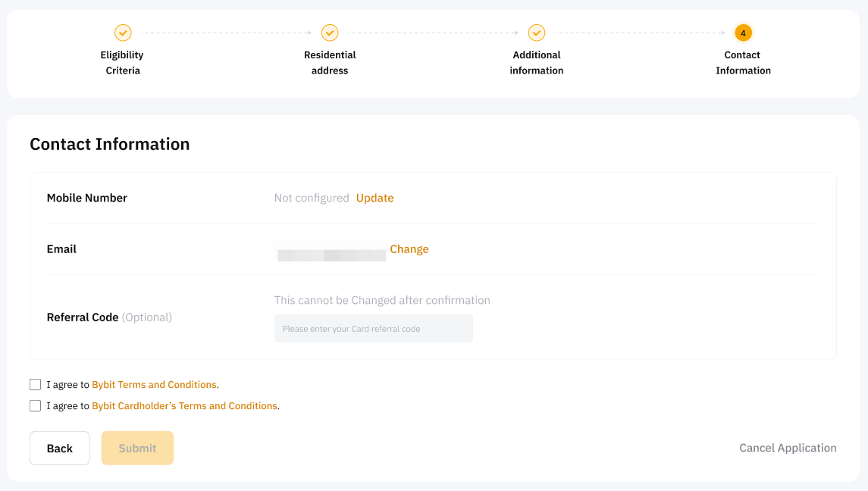The image size is (868, 491).
Task: Open Bybit Cardholder's Terms and Conditions link
Action: pyautogui.click(x=184, y=406)
